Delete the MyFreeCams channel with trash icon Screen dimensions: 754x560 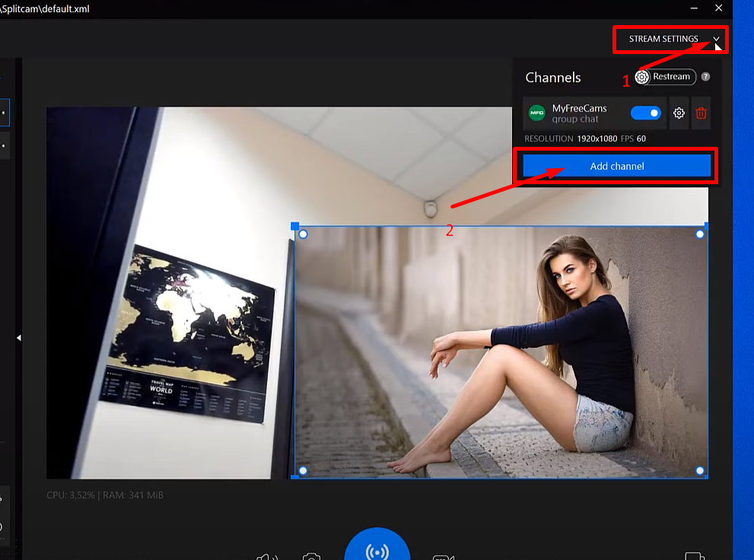(701, 113)
